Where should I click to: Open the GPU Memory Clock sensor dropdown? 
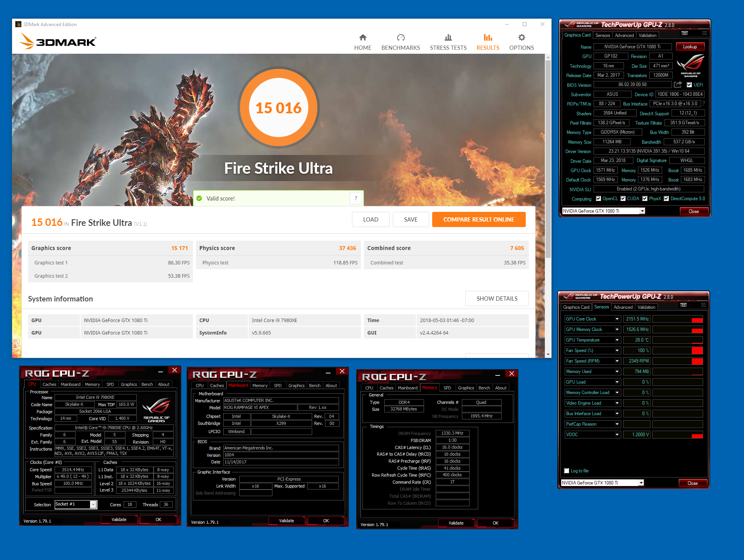click(x=617, y=329)
